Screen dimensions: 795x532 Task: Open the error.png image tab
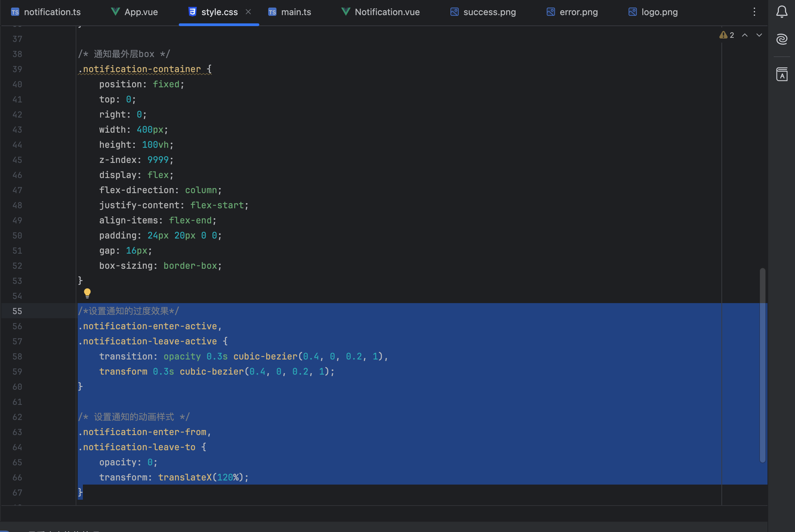(578, 12)
